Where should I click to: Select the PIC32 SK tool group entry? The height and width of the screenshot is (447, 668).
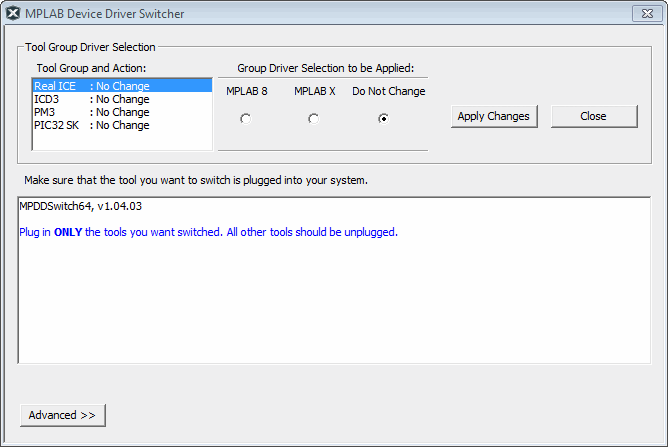(91, 126)
